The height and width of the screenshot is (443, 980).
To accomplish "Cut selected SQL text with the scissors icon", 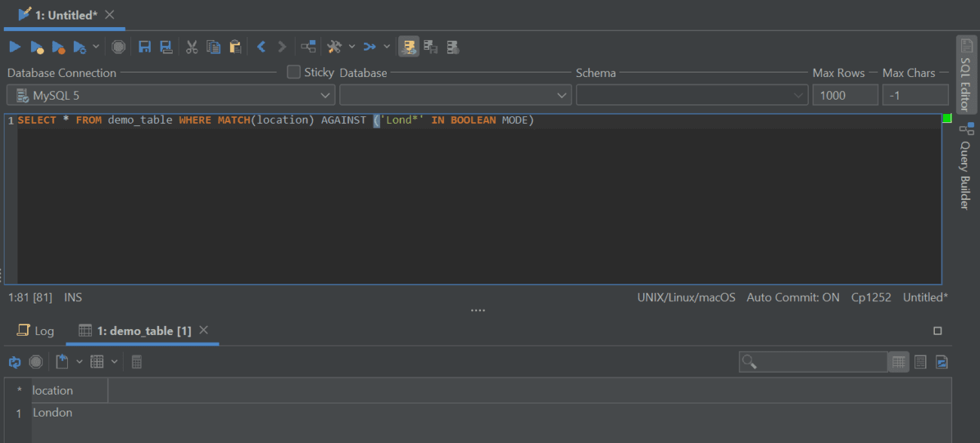I will [191, 46].
